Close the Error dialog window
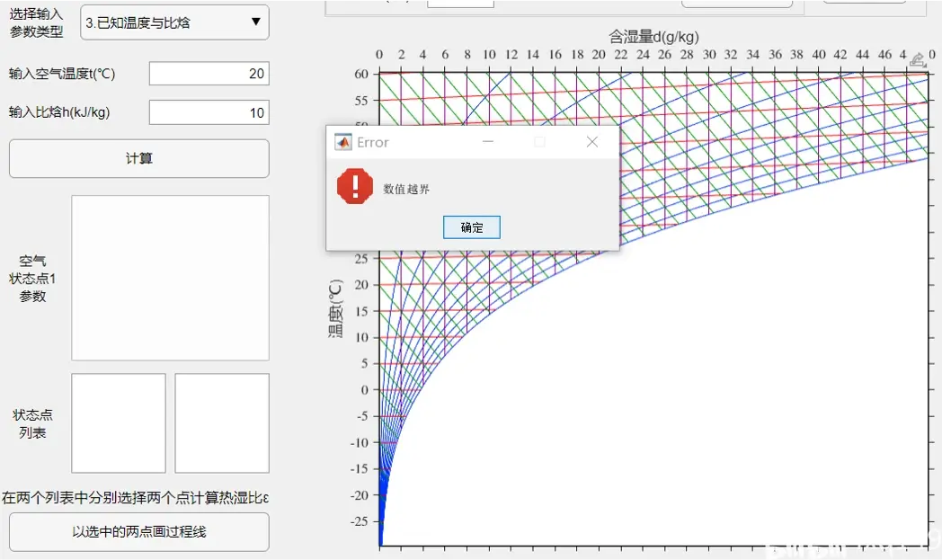 (591, 142)
